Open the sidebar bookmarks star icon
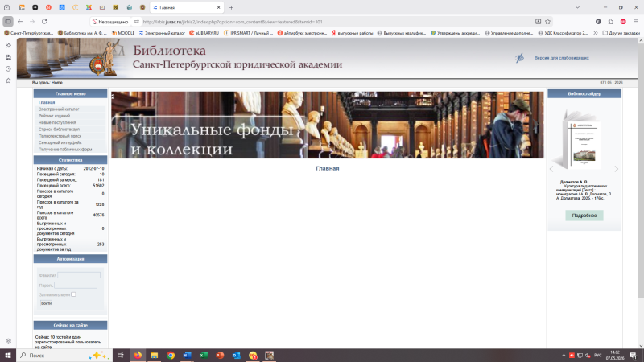Viewport: 644px width, 362px height. pyautogui.click(x=8, y=80)
